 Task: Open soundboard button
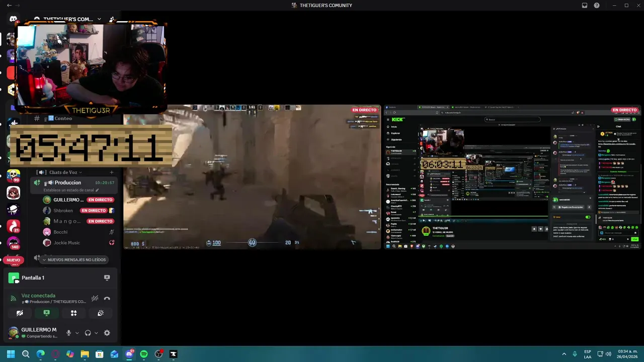click(101, 313)
